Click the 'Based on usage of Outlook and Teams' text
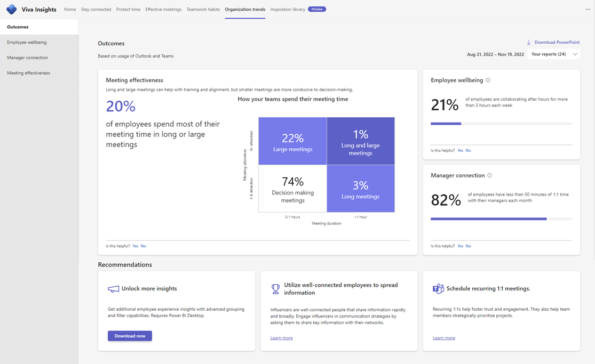The height and width of the screenshot is (364, 595). point(136,56)
